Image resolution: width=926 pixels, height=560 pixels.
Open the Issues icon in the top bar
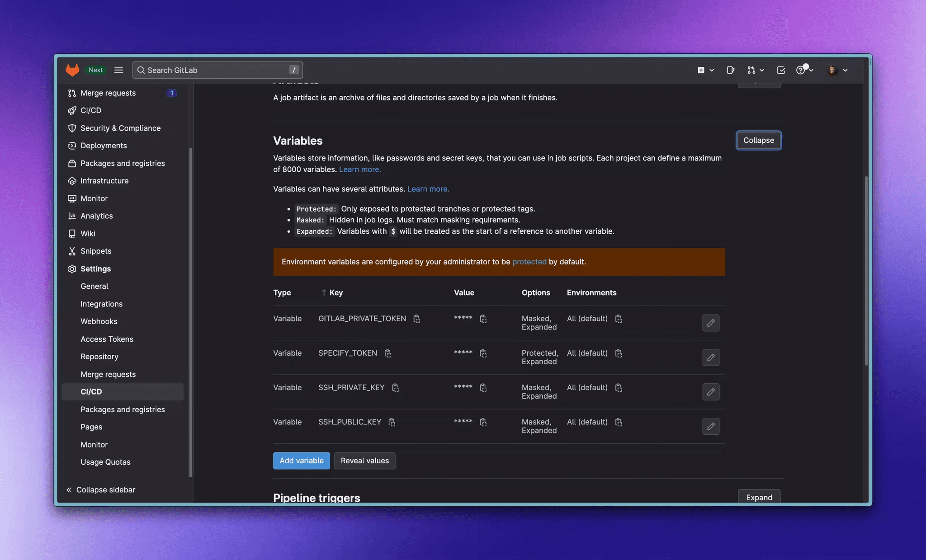(x=730, y=70)
